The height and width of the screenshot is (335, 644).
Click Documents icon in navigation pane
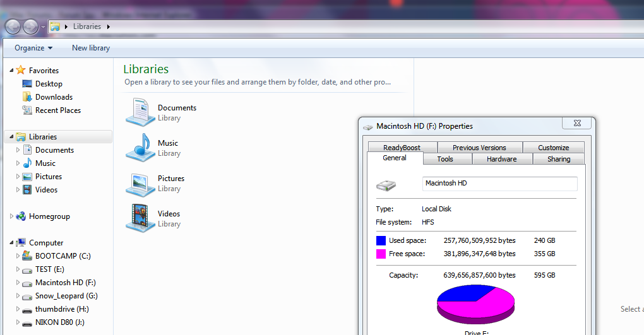pos(27,150)
